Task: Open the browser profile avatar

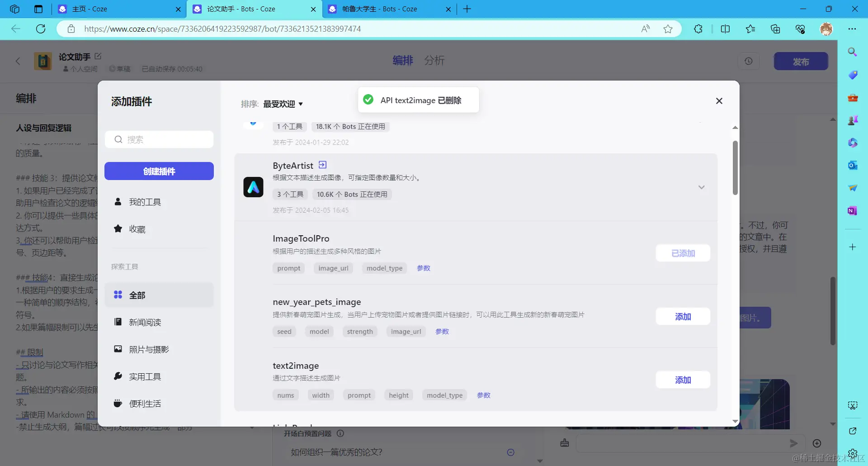Action: (826, 29)
